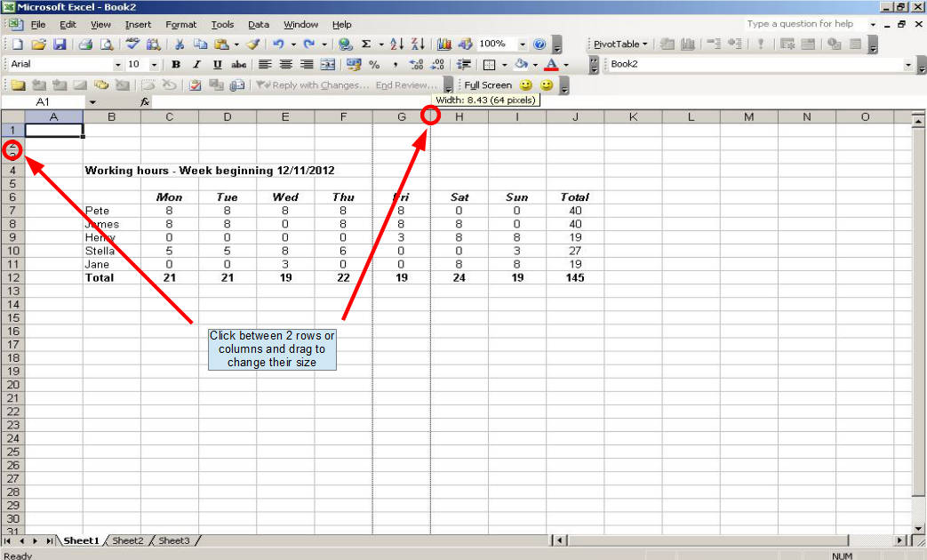
Task: Open the Arial font name dropdown
Action: click(118, 65)
